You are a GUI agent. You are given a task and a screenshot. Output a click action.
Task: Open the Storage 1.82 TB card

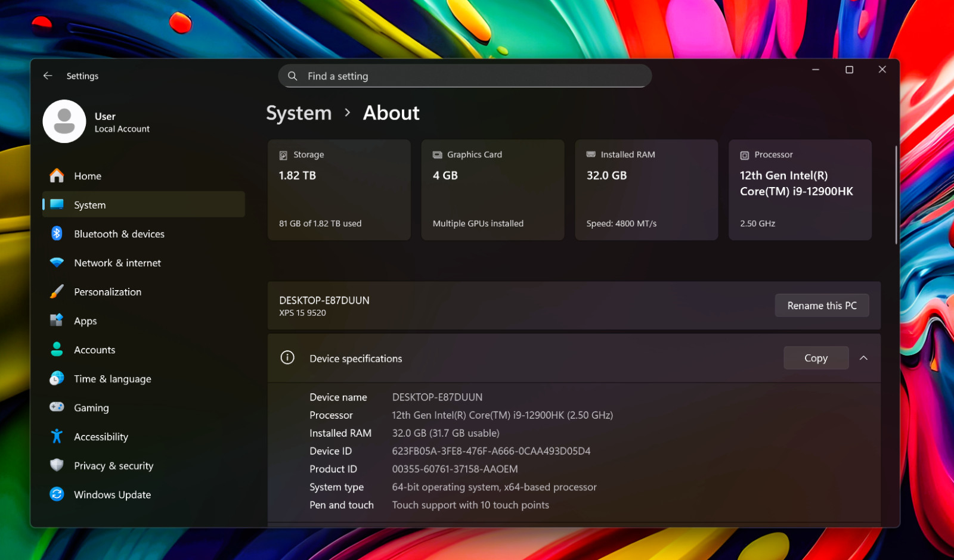[x=339, y=189]
